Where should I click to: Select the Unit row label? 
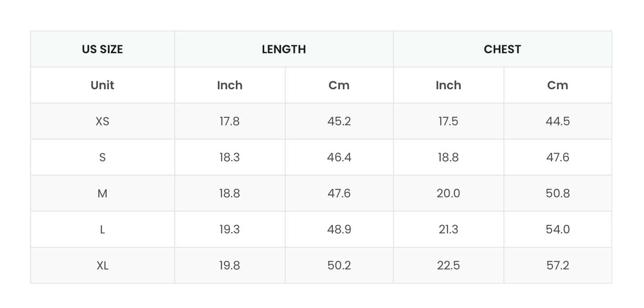[102, 85]
